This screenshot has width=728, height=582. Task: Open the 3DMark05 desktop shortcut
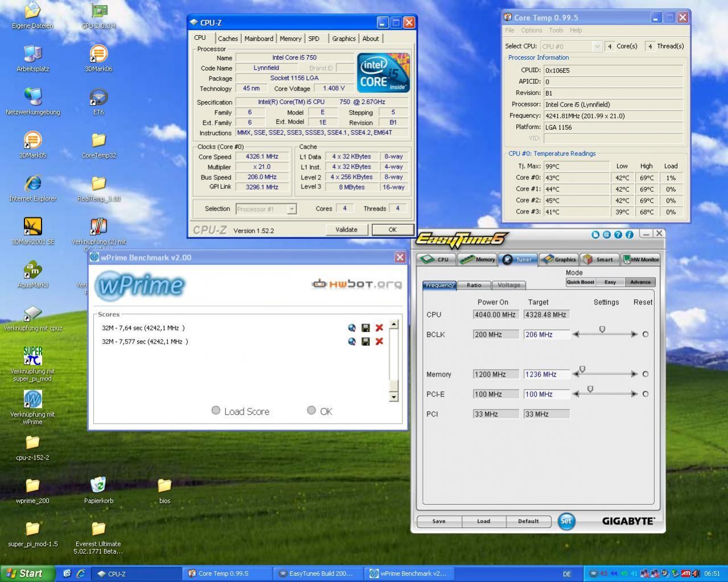[x=32, y=140]
